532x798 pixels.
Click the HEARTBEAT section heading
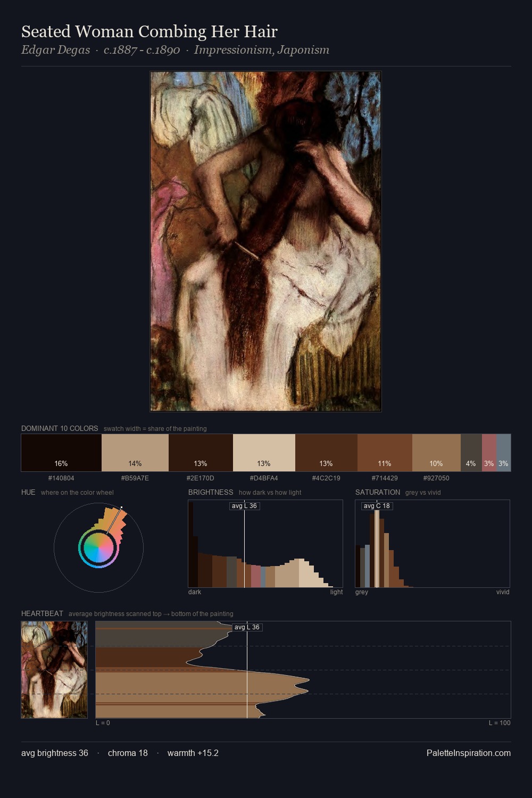[x=42, y=613]
